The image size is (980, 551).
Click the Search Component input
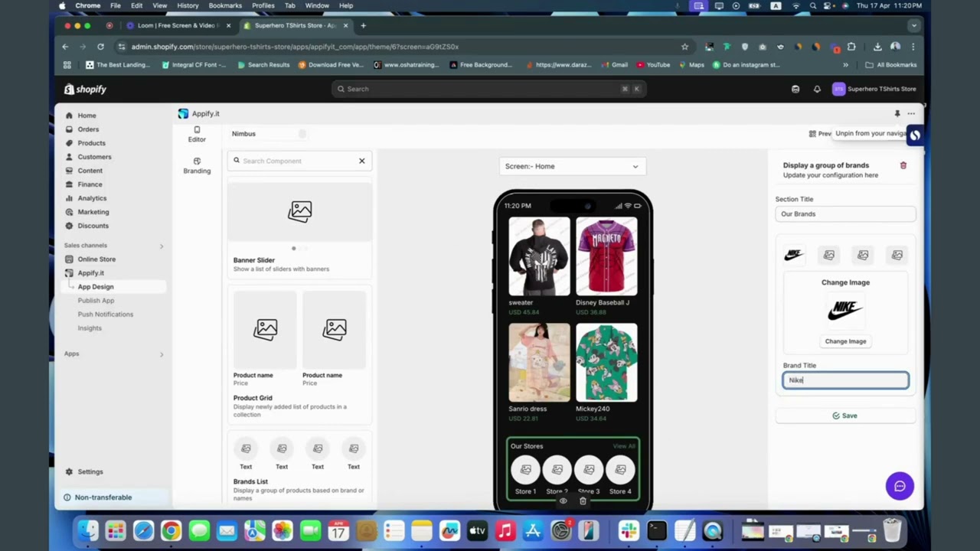tap(299, 161)
